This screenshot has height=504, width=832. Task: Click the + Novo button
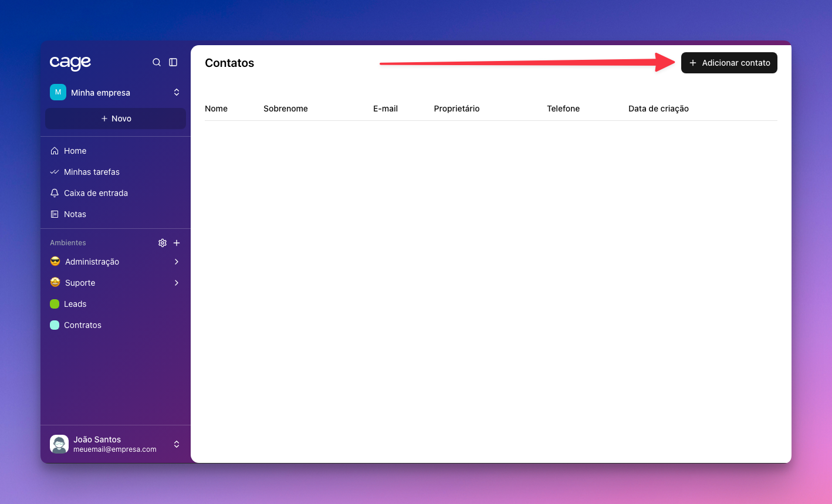[116, 119]
